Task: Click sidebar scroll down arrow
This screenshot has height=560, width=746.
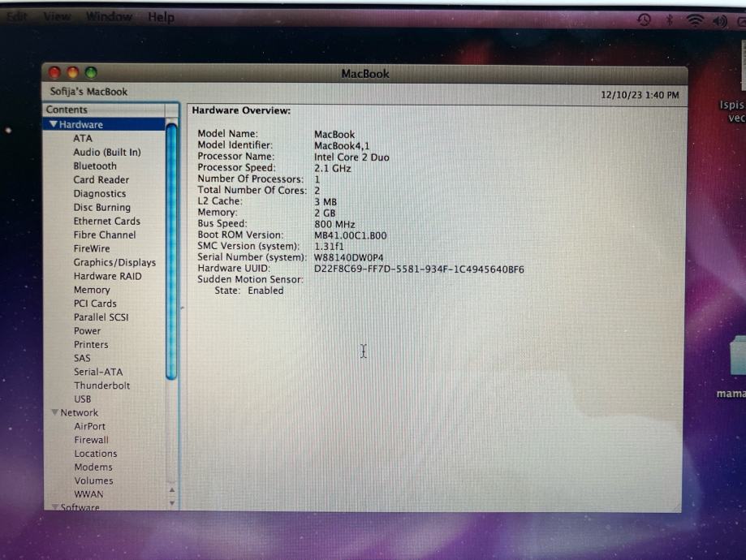Action: [x=172, y=503]
